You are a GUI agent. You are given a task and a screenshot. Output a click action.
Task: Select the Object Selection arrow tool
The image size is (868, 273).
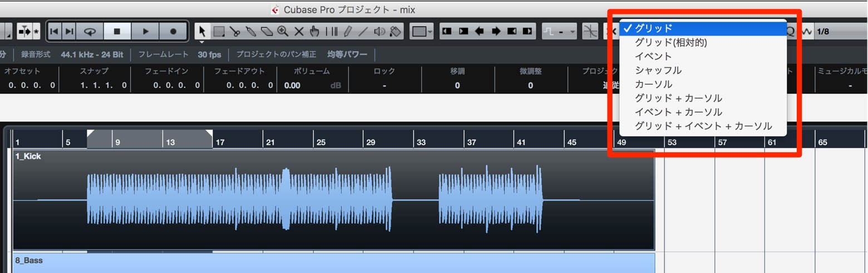203,32
